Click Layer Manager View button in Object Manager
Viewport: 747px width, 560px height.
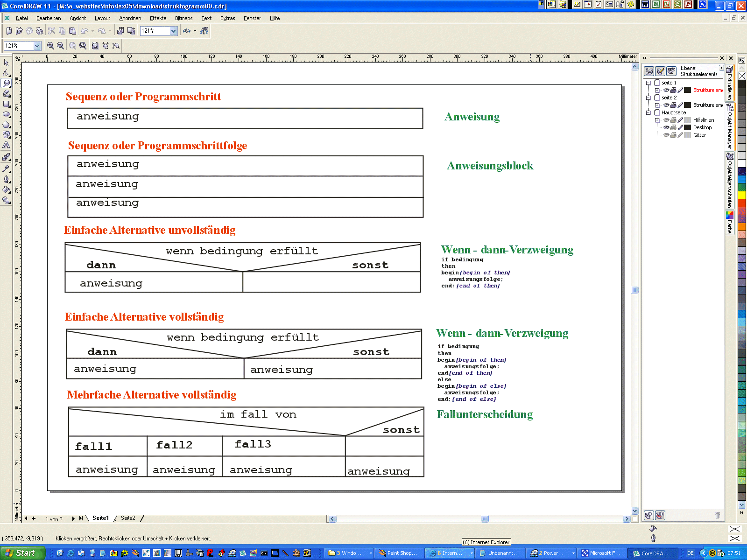coord(671,71)
